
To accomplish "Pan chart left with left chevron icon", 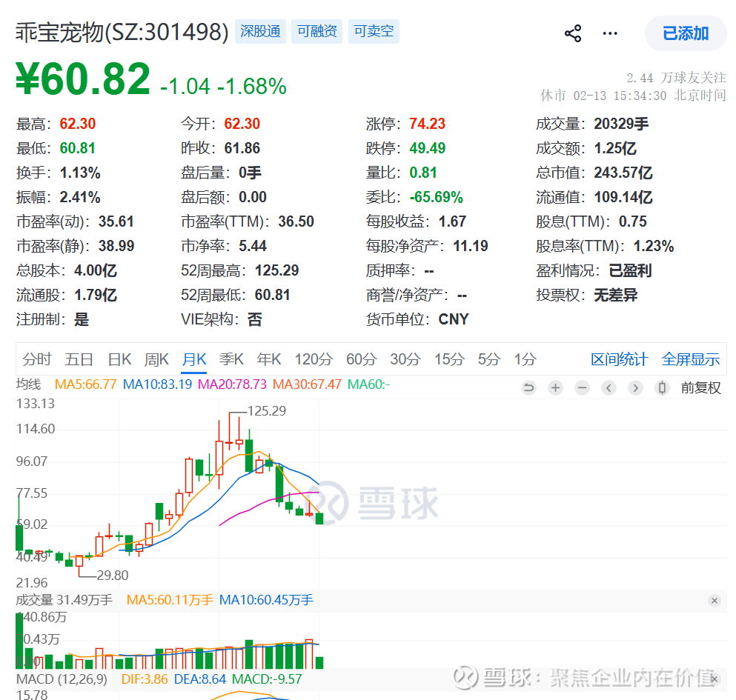I will (x=609, y=387).
